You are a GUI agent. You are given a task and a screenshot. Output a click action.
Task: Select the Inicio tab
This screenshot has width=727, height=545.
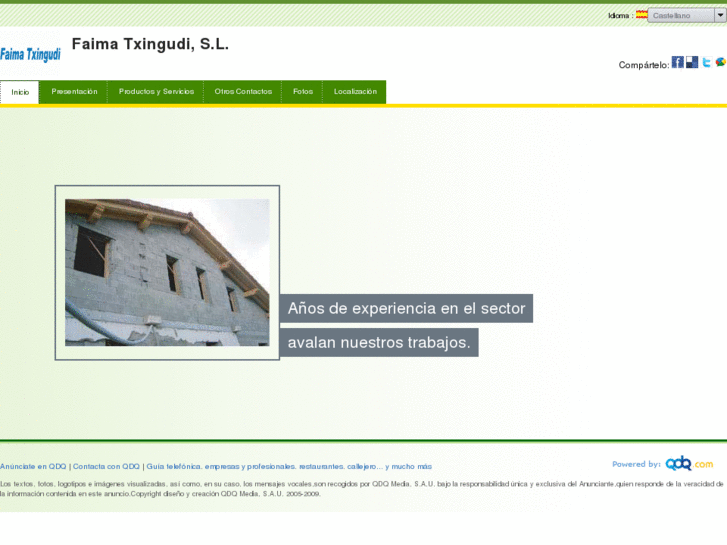point(20,92)
